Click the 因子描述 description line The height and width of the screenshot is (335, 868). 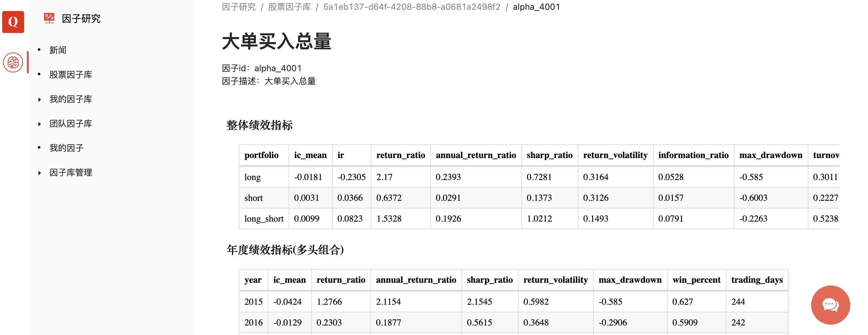click(x=269, y=81)
